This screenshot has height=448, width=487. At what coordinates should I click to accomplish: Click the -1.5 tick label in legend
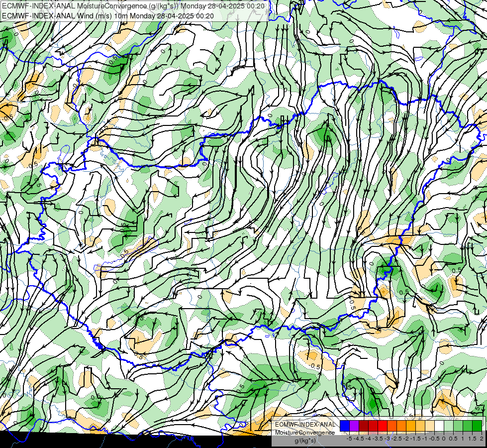pos(415,439)
